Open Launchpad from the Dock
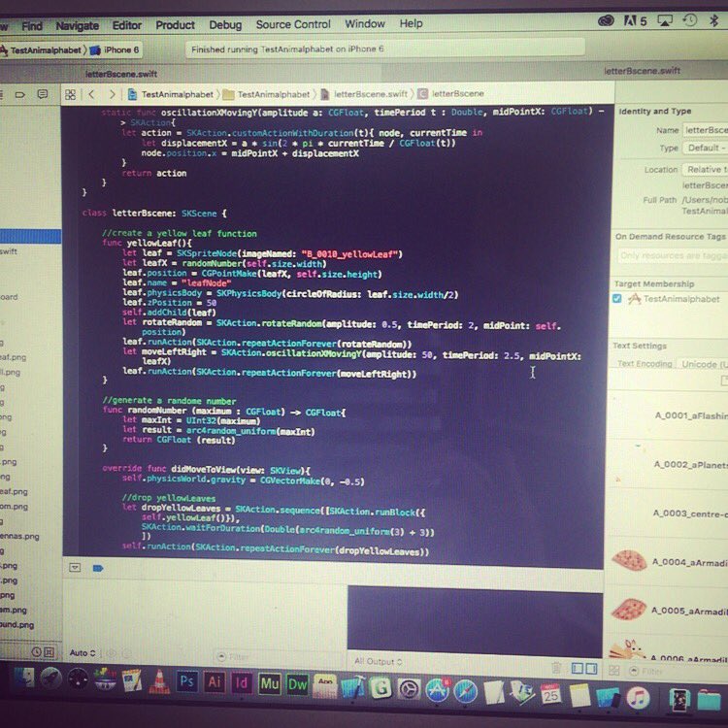The height and width of the screenshot is (728, 728). [50, 678]
